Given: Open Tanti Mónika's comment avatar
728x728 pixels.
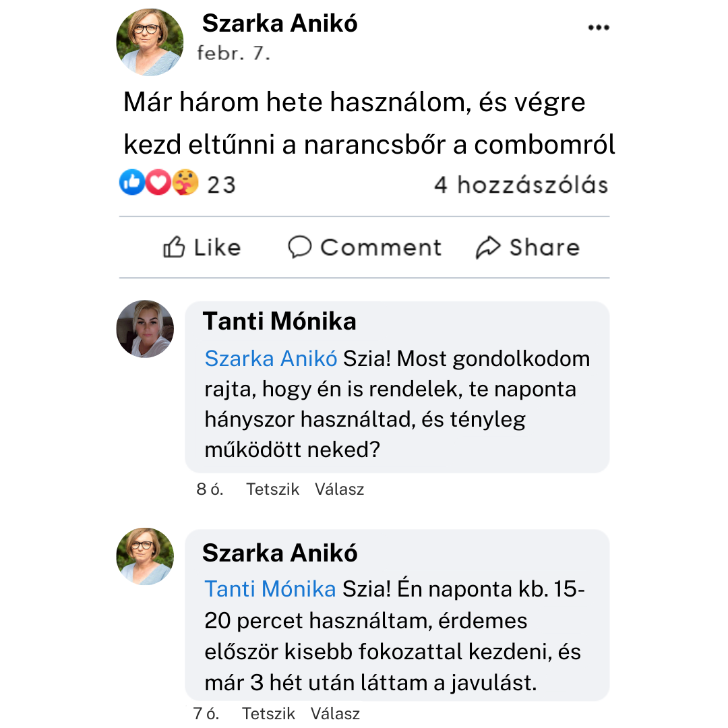Looking at the screenshot, I should click(145, 328).
